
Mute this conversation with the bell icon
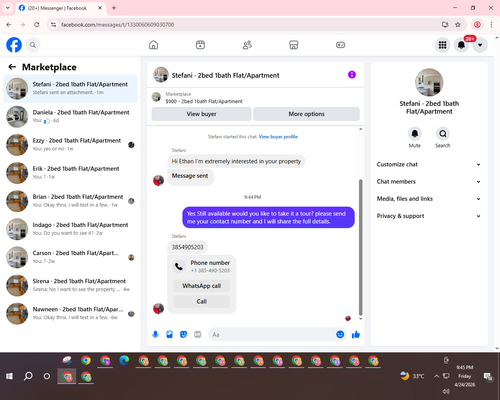tap(415, 134)
